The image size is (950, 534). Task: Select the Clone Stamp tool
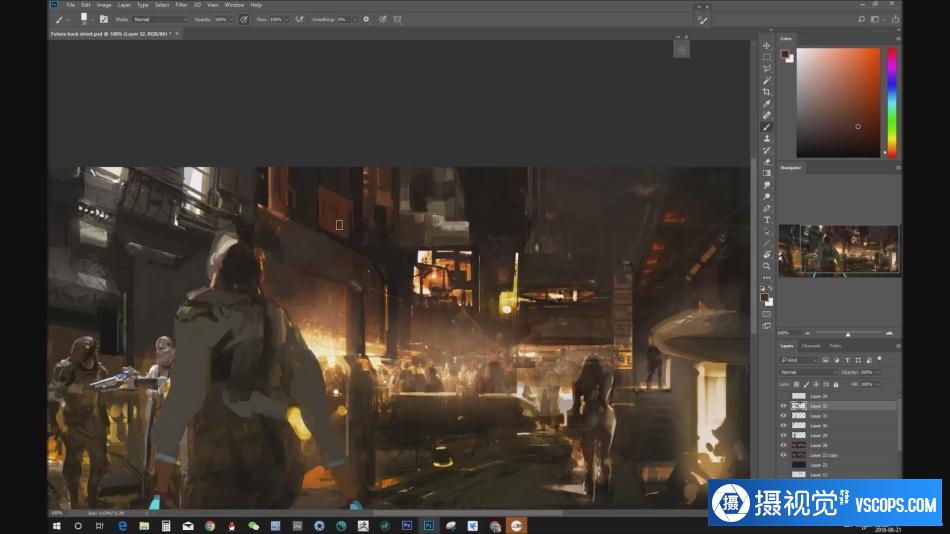pyautogui.click(x=766, y=138)
